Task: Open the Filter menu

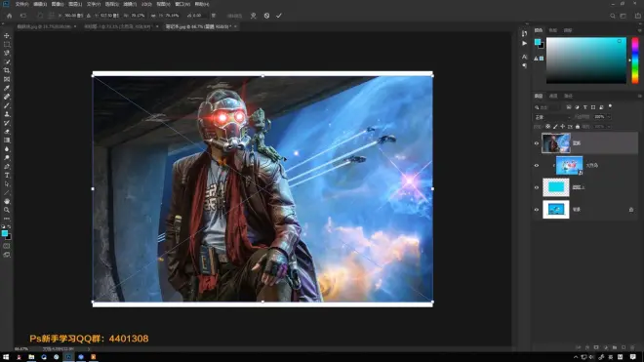Action: (130, 4)
